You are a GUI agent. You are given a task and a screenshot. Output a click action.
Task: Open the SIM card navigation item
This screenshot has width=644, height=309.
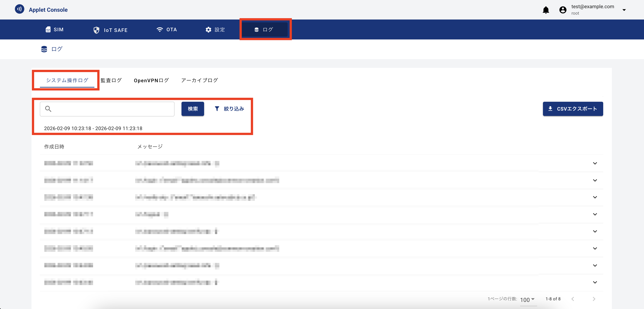(x=55, y=29)
